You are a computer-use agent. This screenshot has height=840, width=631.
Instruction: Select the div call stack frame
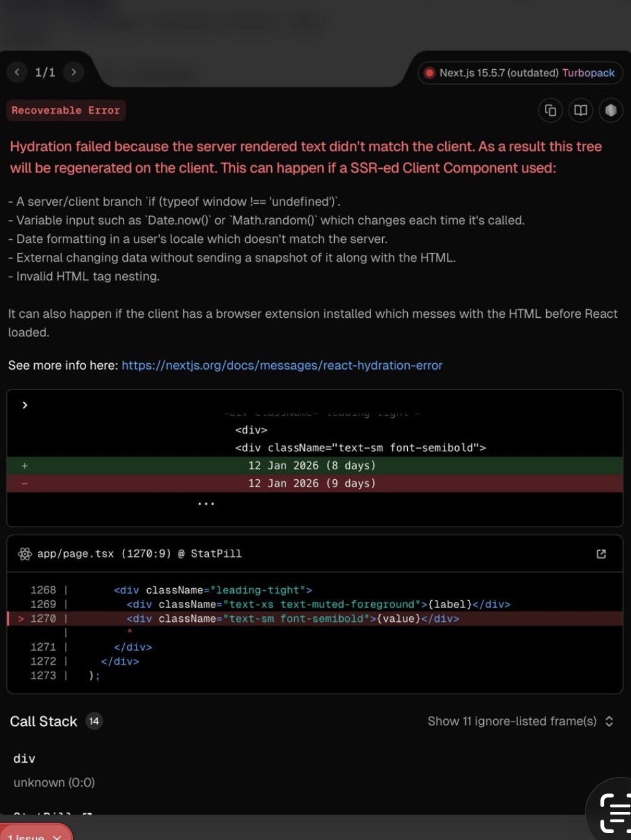[x=25, y=758]
